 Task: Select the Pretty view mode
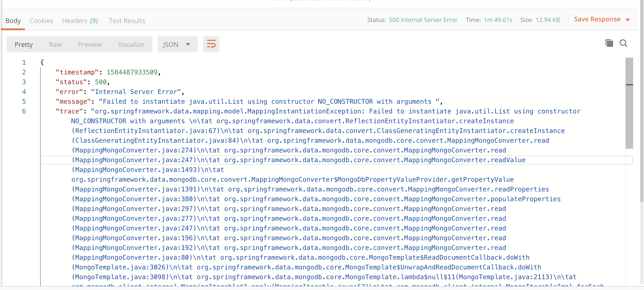pos(24,44)
